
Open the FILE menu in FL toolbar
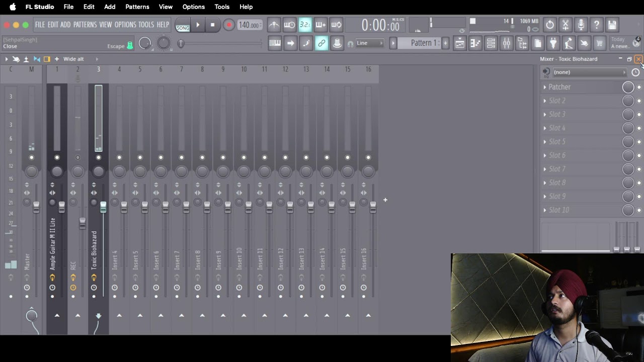tap(40, 25)
